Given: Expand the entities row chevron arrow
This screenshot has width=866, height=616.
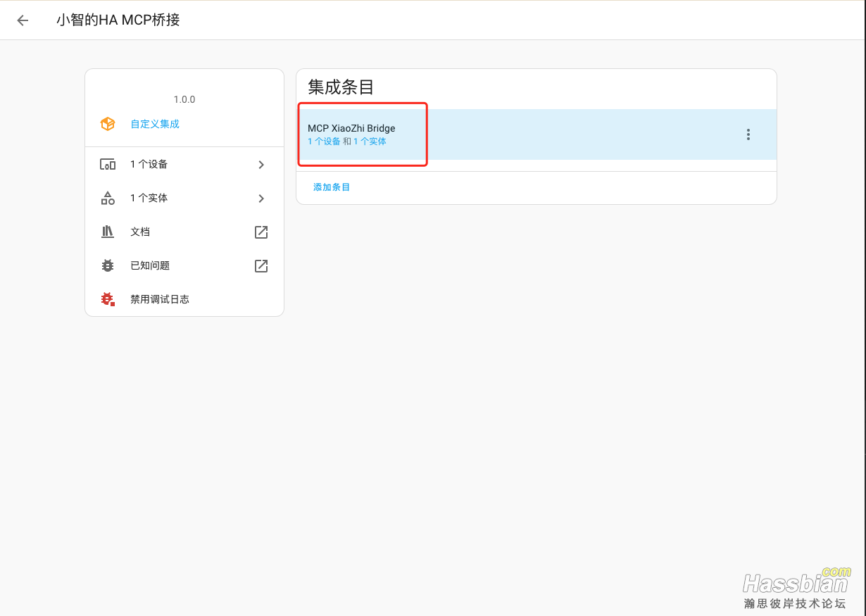Looking at the screenshot, I should 261,199.
